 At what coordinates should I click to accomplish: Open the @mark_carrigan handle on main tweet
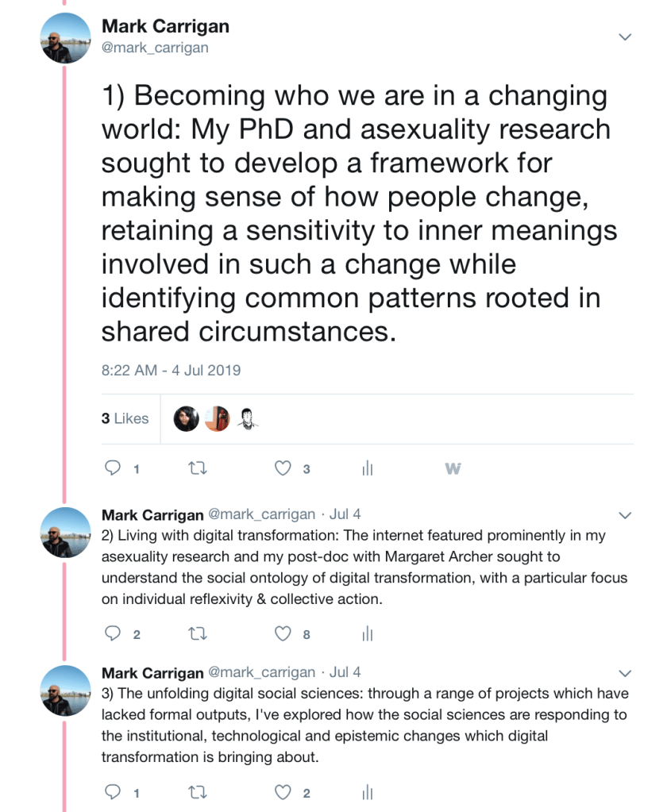(x=155, y=48)
